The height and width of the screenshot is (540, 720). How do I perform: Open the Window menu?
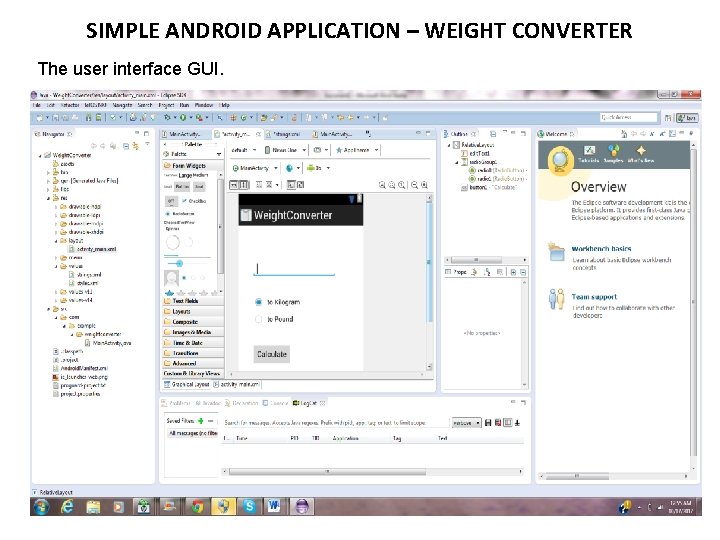coord(204,105)
